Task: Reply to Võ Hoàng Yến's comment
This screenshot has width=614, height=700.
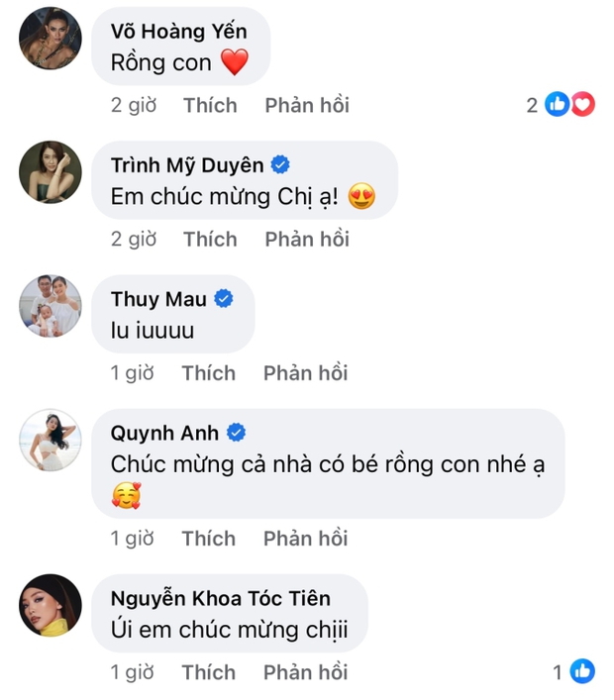Action: tap(307, 105)
